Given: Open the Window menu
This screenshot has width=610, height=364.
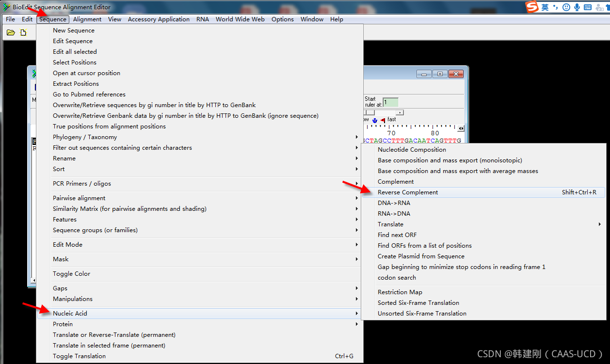Looking at the screenshot, I should click(312, 19).
